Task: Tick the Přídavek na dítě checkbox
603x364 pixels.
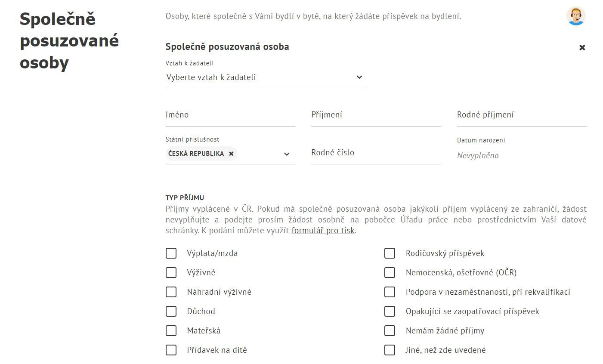Action: [x=171, y=350]
